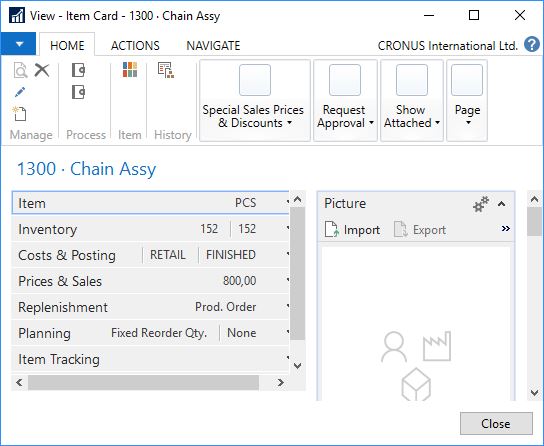Viewport: 544px width, 446px height.
Task: Expand the Picture actions overflow chevron
Action: pos(505,229)
